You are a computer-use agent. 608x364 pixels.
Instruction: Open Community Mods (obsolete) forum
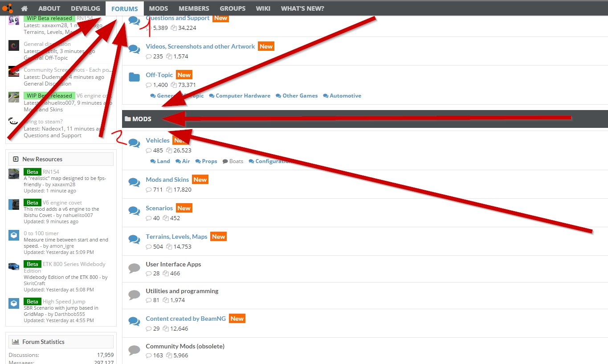point(185,346)
